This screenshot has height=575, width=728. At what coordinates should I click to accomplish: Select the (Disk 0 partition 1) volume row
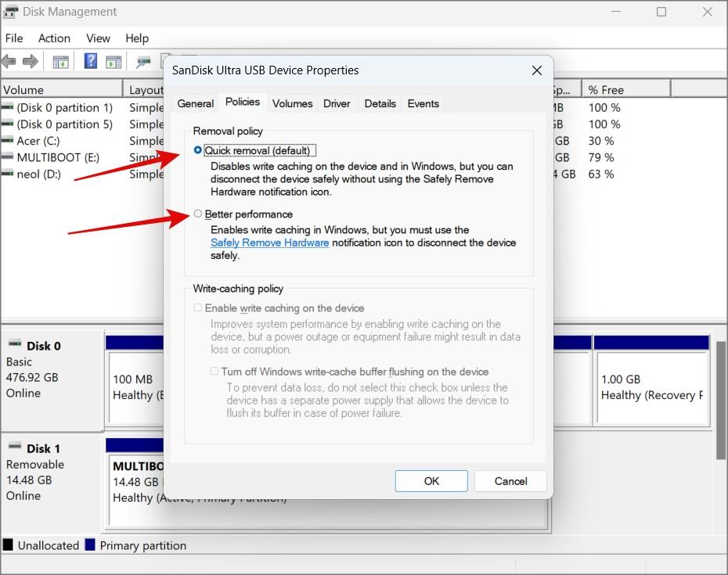[x=81, y=108]
